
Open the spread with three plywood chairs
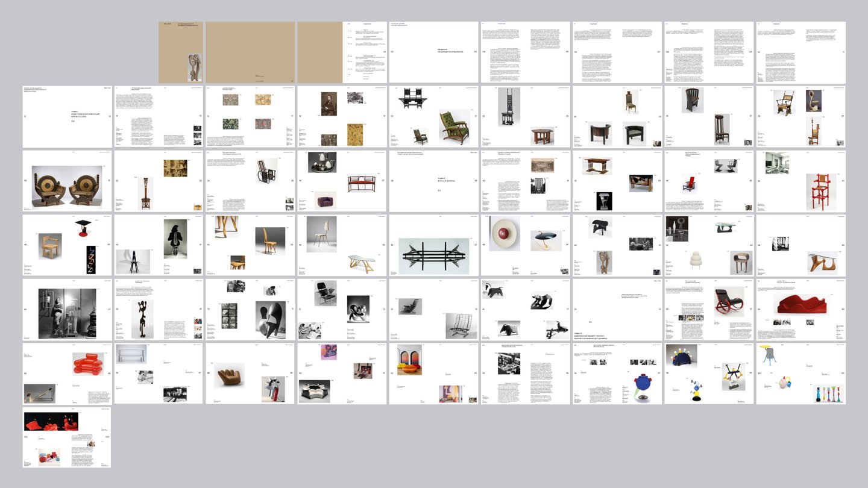tap(250, 245)
